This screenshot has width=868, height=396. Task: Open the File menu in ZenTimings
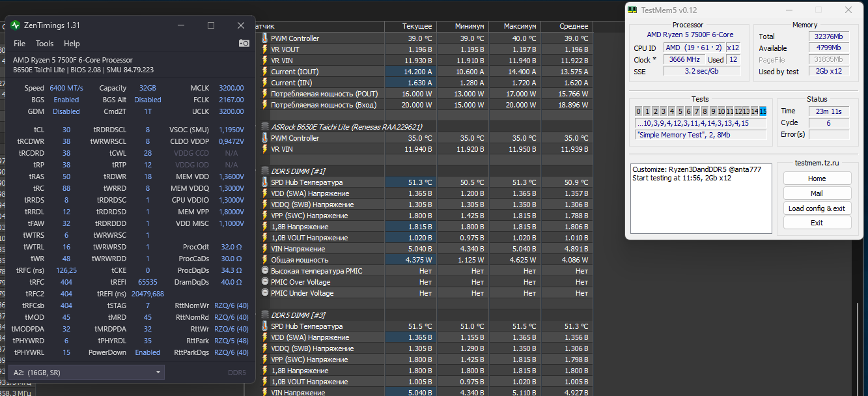click(x=20, y=44)
